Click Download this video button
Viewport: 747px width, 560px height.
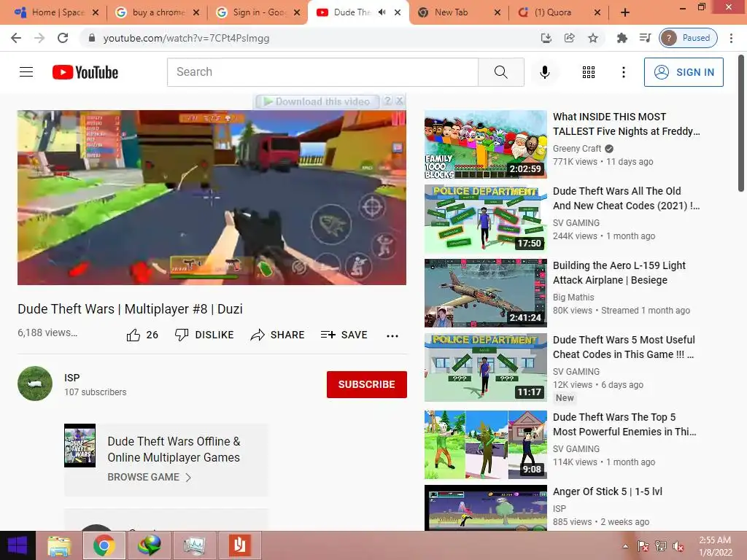pyautogui.click(x=317, y=101)
